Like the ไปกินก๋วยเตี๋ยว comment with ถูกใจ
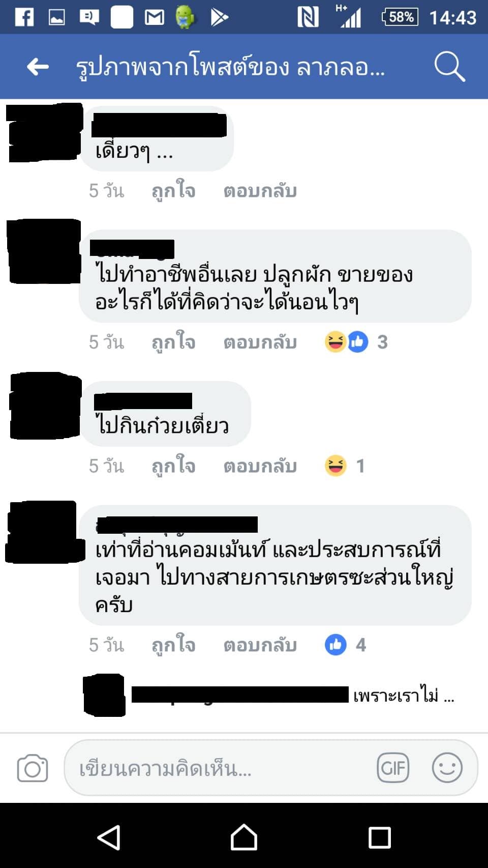This screenshot has height=868, width=488. click(x=173, y=466)
